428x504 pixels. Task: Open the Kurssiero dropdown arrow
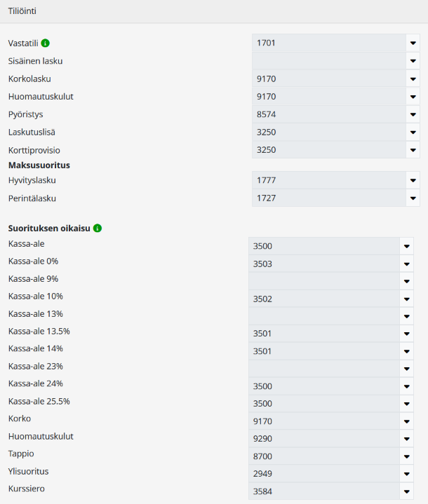point(406,491)
